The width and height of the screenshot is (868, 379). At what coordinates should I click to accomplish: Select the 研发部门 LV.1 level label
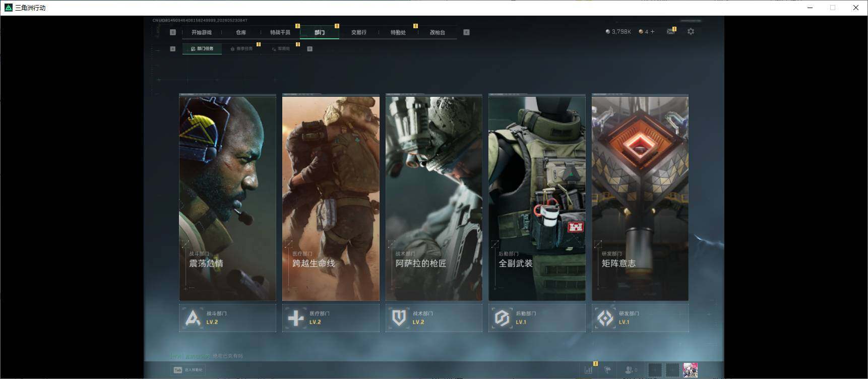[624, 322]
